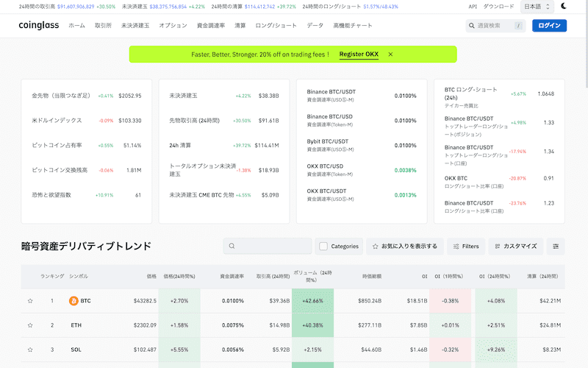The image size is (588, 368).
Task: Click the coinglass logo
Action: (x=39, y=25)
